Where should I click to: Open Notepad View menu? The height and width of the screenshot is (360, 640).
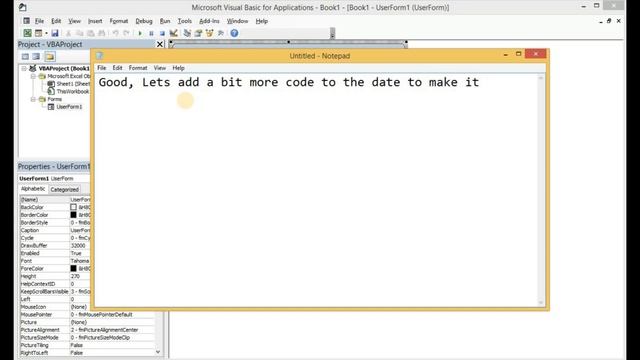pos(160,68)
